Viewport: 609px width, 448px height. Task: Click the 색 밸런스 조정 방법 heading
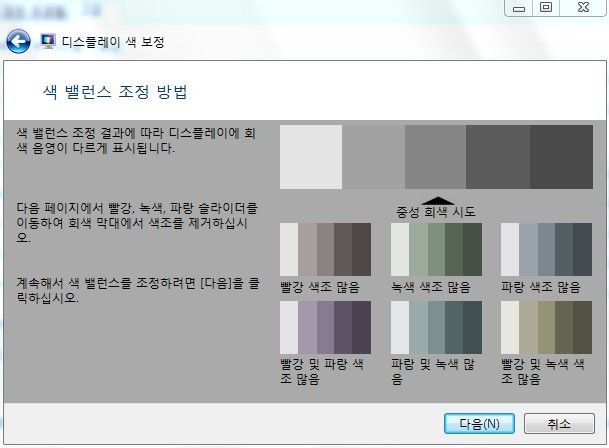tap(115, 92)
